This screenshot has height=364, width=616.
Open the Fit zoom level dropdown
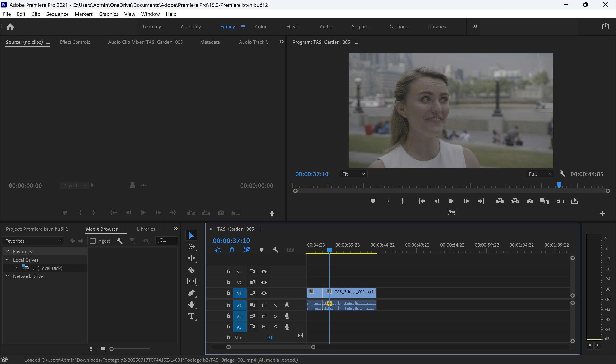353,174
